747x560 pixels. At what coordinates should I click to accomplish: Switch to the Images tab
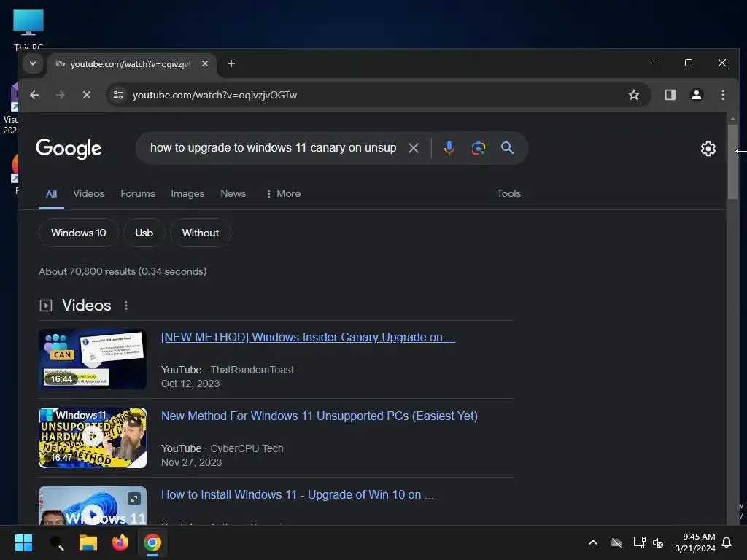point(187,193)
